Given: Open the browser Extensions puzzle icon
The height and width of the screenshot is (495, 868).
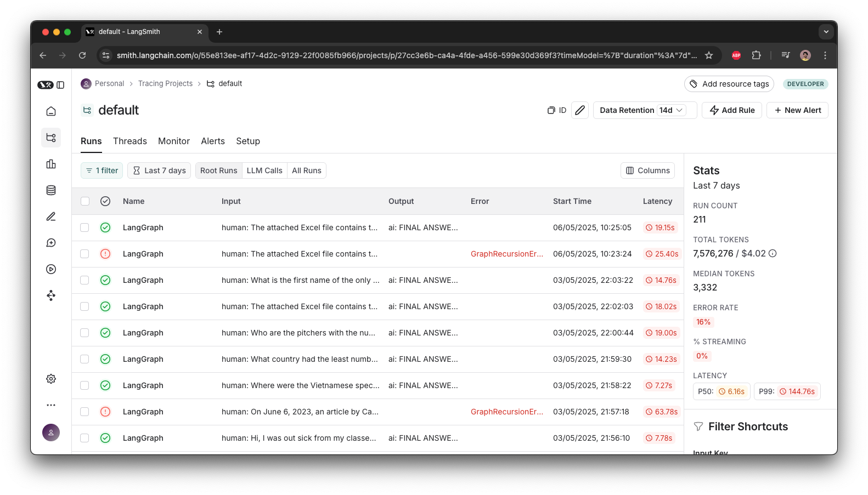Looking at the screenshot, I should click(x=756, y=55).
